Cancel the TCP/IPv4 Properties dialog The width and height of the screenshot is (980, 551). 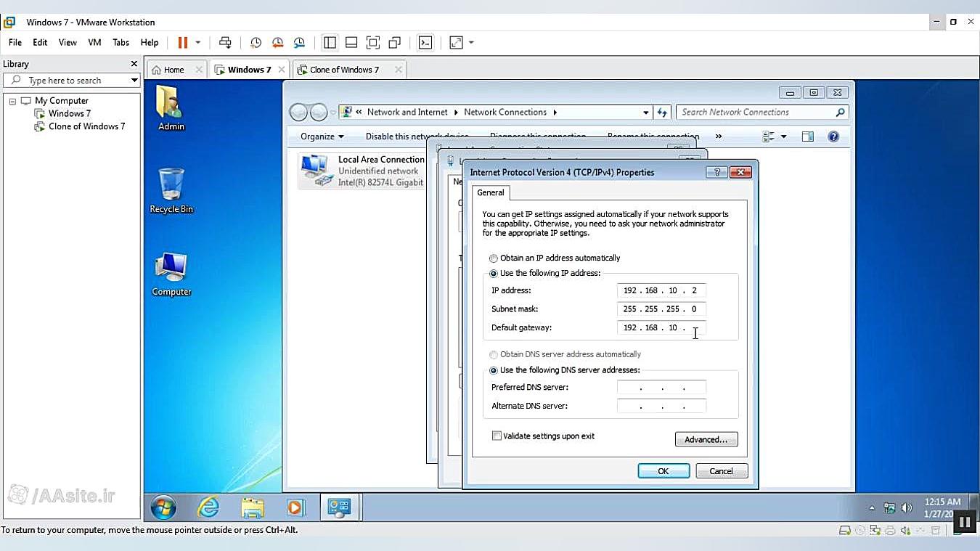[721, 471]
